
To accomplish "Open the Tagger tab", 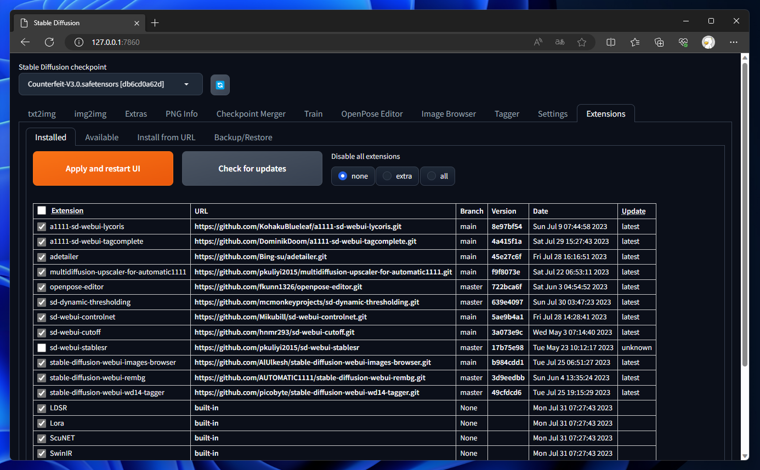I will (x=507, y=114).
